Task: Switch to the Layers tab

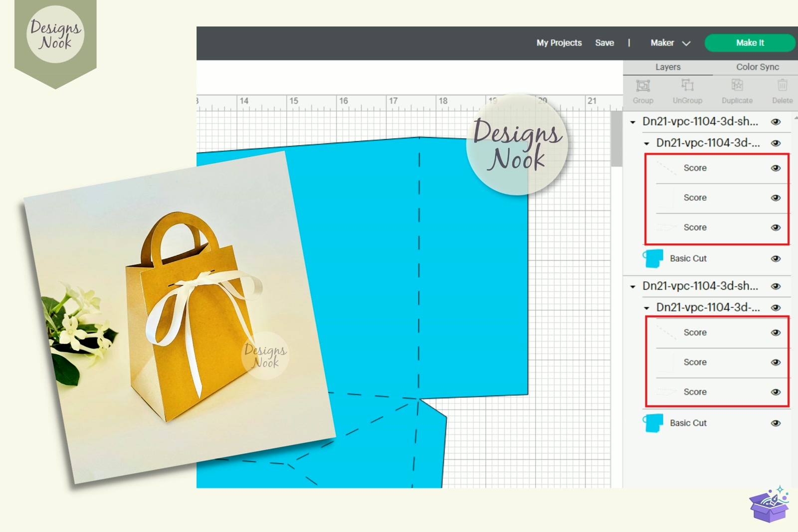Action: tap(668, 67)
